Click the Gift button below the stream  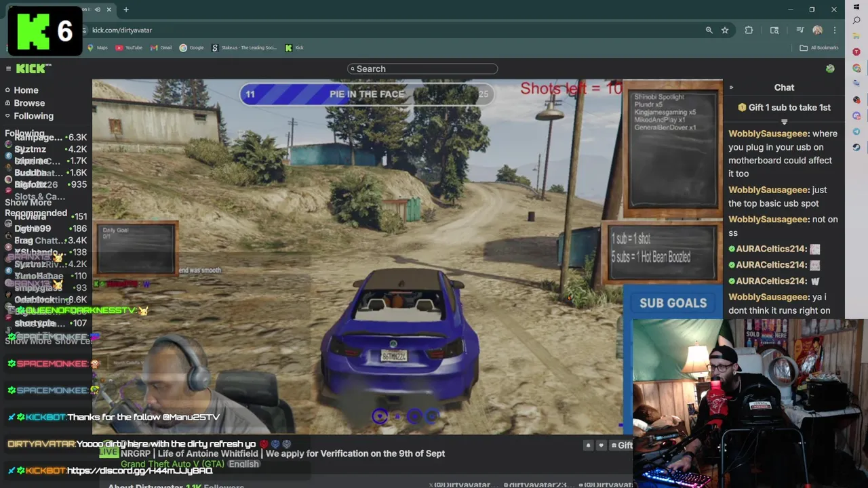(x=621, y=445)
